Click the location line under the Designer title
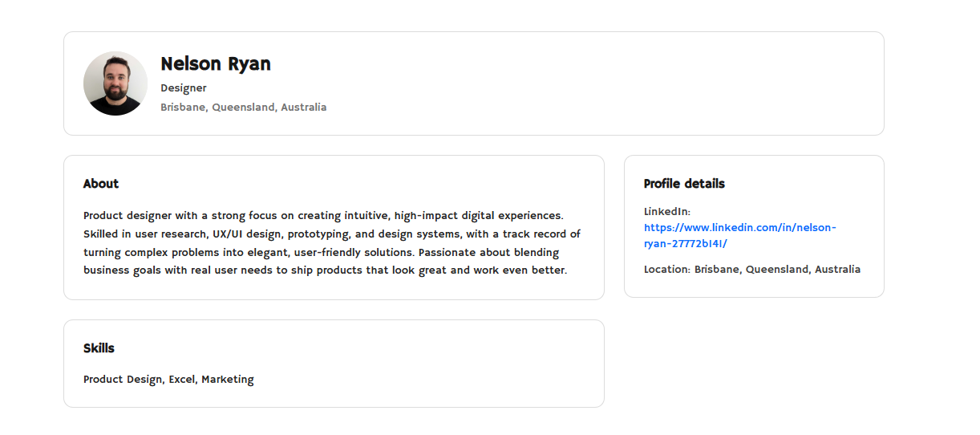The height and width of the screenshot is (435, 980). [243, 108]
